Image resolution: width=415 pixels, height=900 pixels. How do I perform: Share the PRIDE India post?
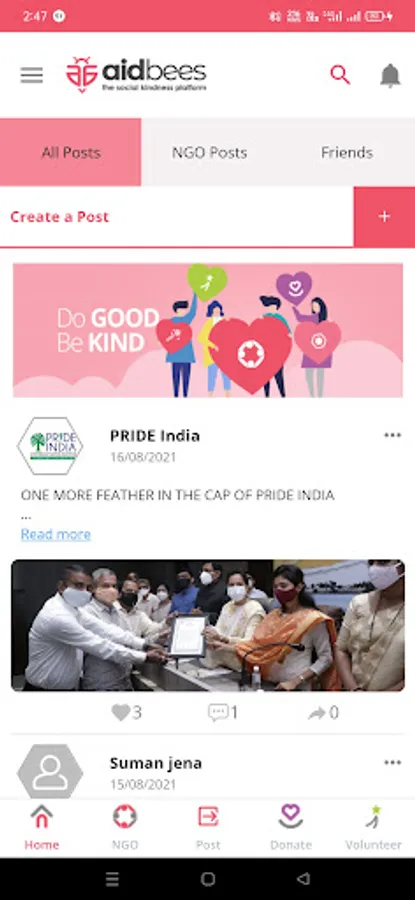point(317,713)
